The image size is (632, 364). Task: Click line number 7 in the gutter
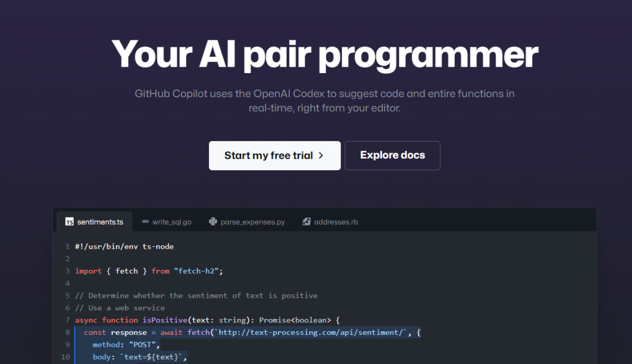point(67,320)
